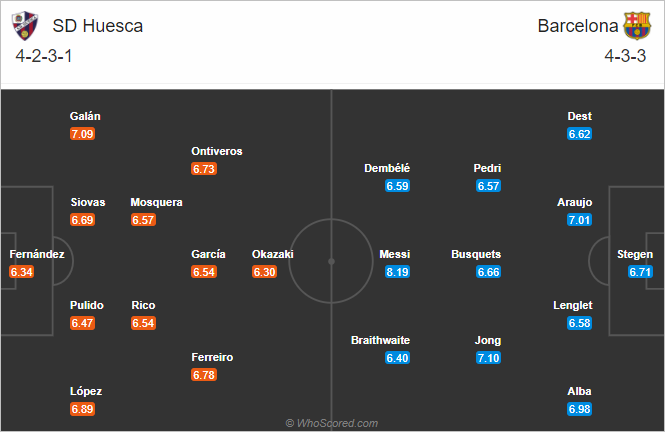The image size is (665, 432).
Task: Open player Dembélé
Action: coord(387,168)
